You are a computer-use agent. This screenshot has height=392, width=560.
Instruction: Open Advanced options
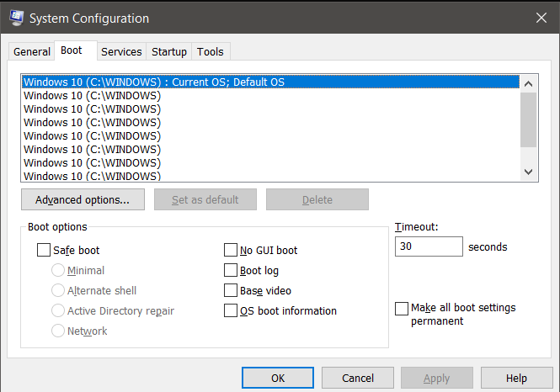click(83, 199)
